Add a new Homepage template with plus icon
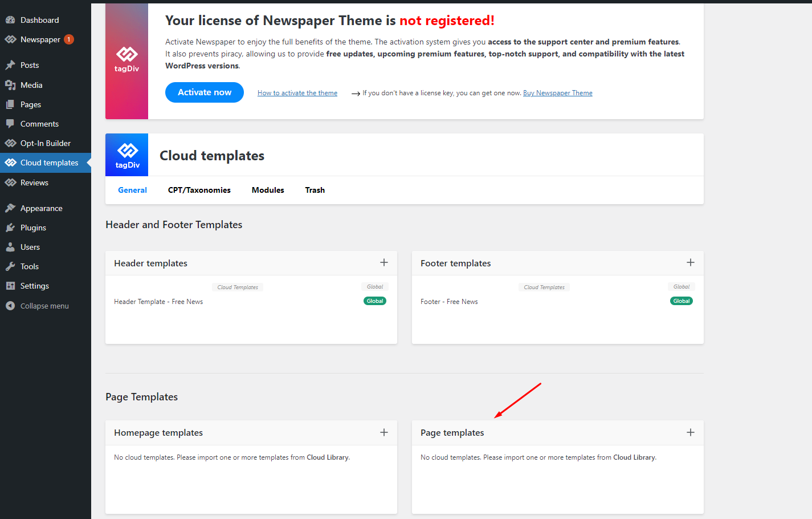Image resolution: width=812 pixels, height=519 pixels. coord(384,432)
